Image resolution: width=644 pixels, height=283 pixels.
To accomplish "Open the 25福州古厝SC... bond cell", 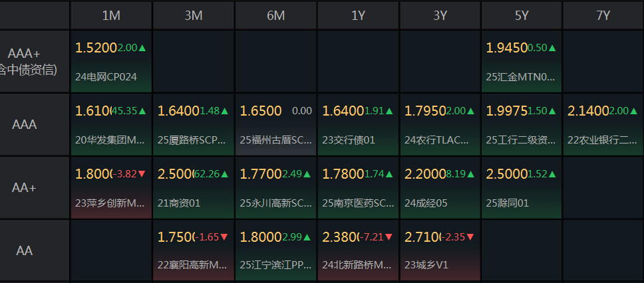I will point(275,125).
